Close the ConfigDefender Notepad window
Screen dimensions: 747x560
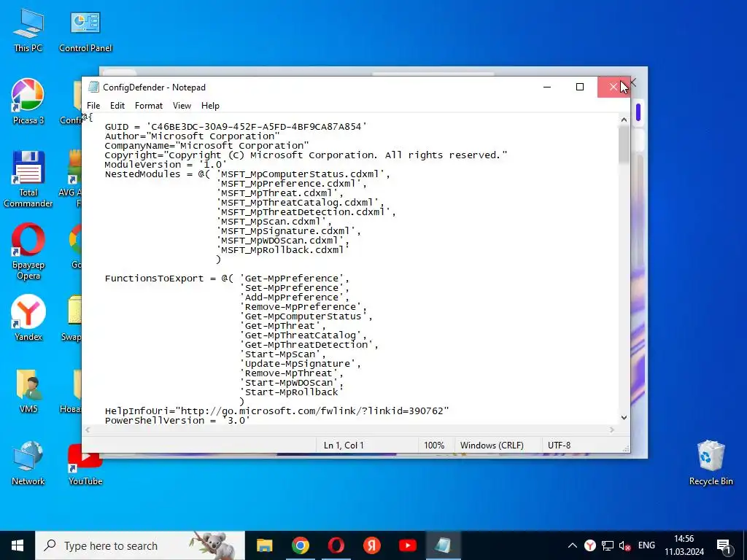pos(614,87)
